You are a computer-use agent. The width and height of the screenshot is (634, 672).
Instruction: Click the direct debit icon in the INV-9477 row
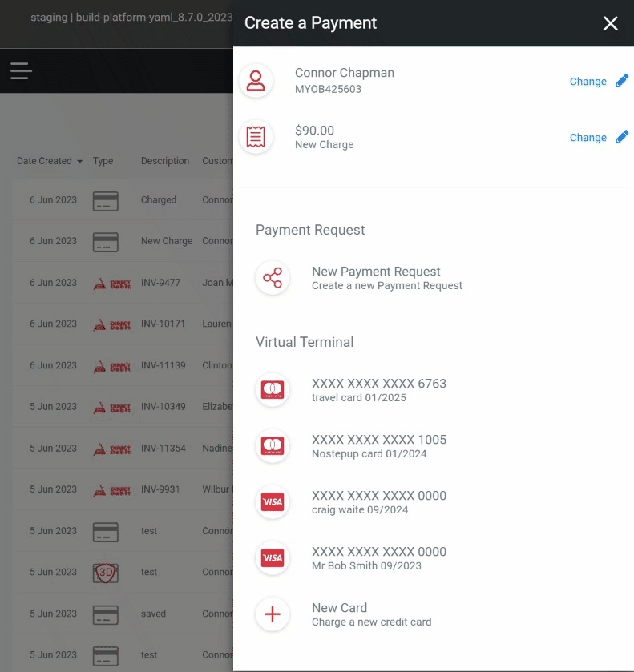(x=111, y=284)
